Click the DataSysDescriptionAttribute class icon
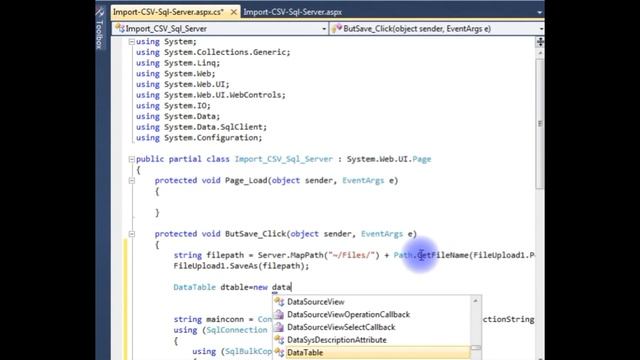 (279, 340)
